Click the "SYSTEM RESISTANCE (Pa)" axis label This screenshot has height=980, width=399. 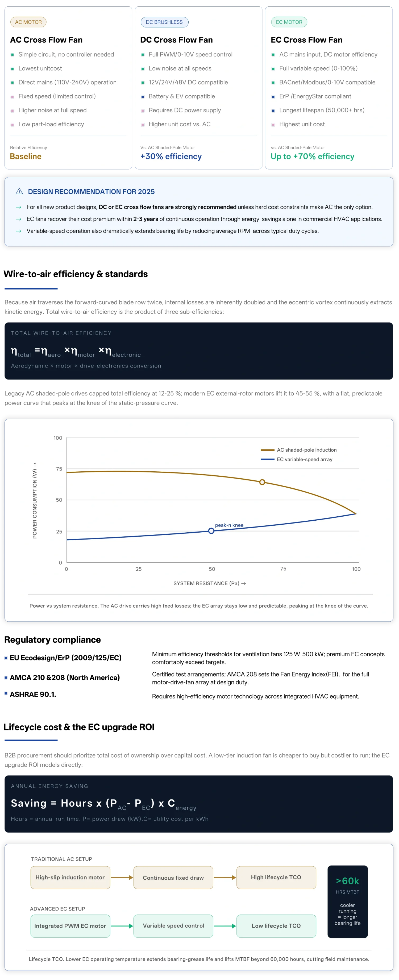(x=210, y=583)
